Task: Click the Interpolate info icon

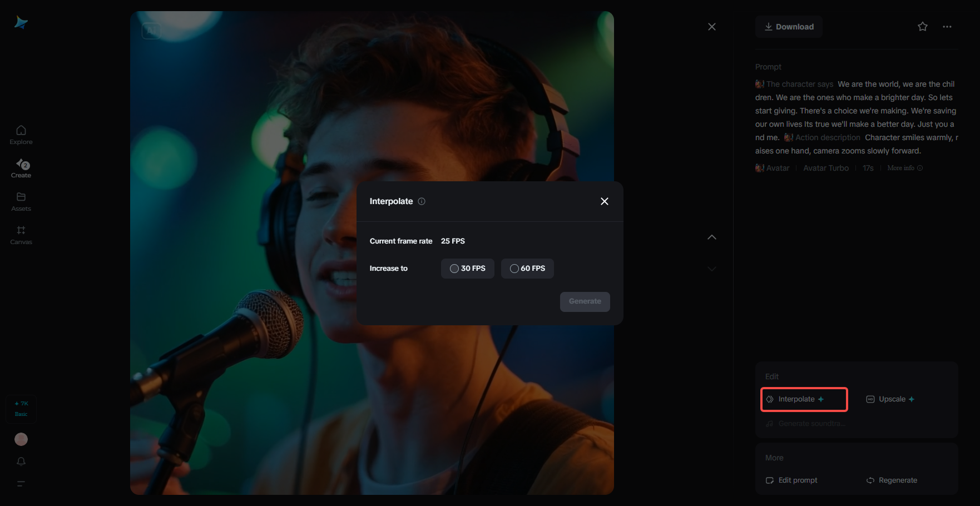Action: tap(422, 201)
